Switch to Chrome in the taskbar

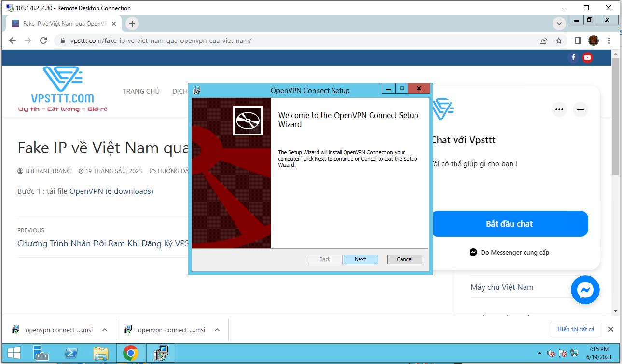pos(131,353)
